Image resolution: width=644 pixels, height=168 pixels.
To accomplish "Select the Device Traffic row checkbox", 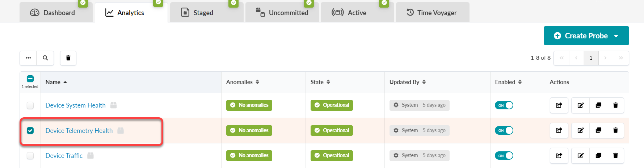I will [x=30, y=156].
